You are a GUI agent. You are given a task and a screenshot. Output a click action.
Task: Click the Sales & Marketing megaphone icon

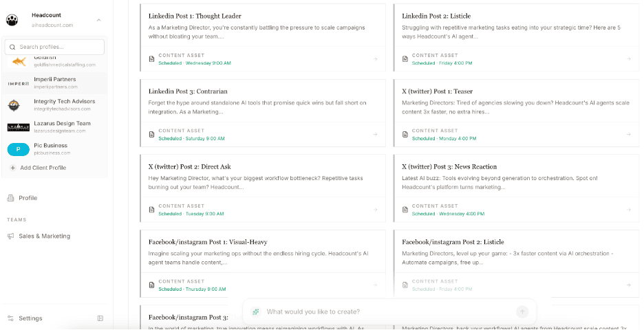click(x=10, y=236)
